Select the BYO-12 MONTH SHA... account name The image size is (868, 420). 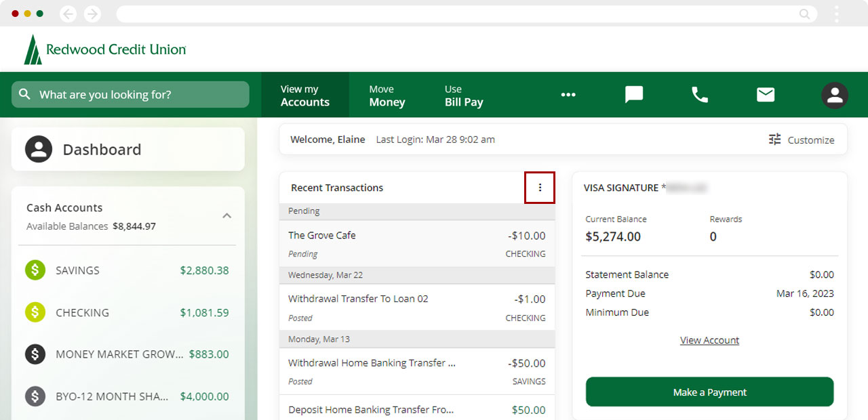[x=112, y=396]
